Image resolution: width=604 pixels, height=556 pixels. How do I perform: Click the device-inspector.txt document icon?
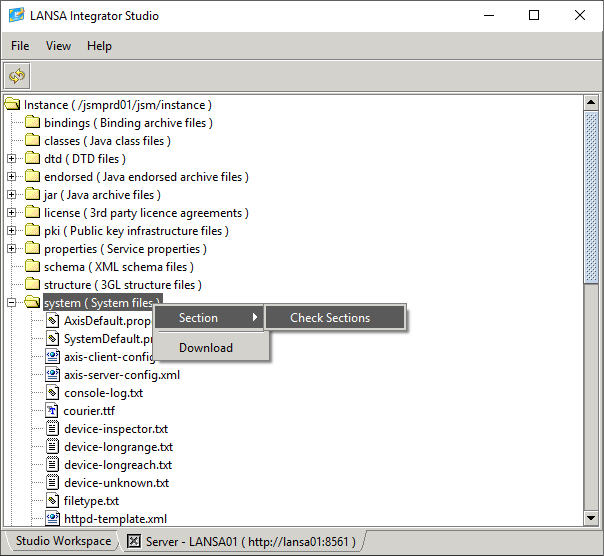(x=53, y=429)
